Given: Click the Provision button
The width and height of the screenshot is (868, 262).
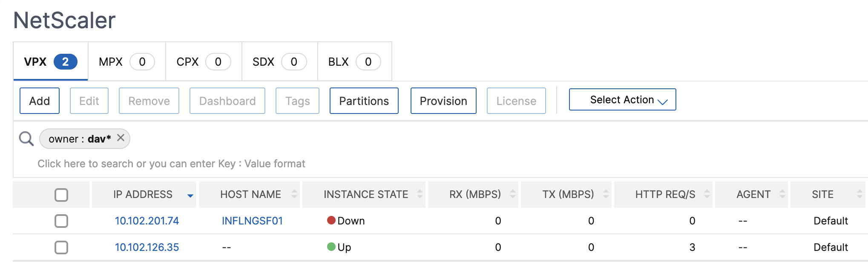Looking at the screenshot, I should (x=443, y=101).
